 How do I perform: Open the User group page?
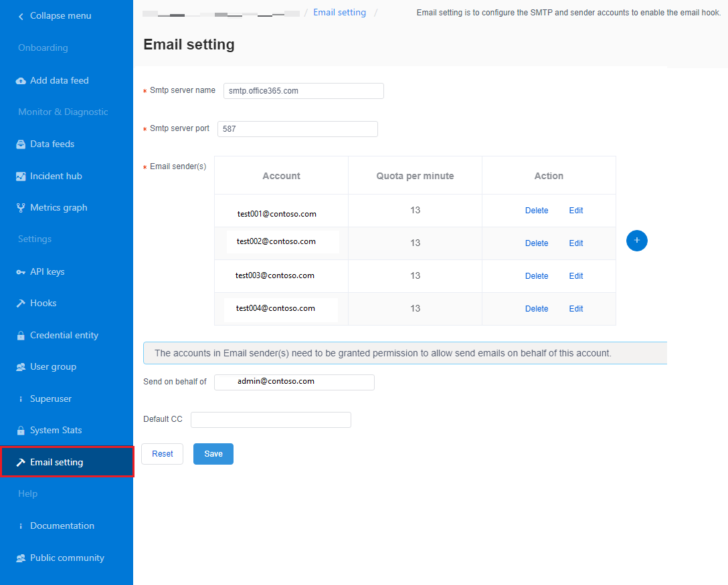[52, 366]
